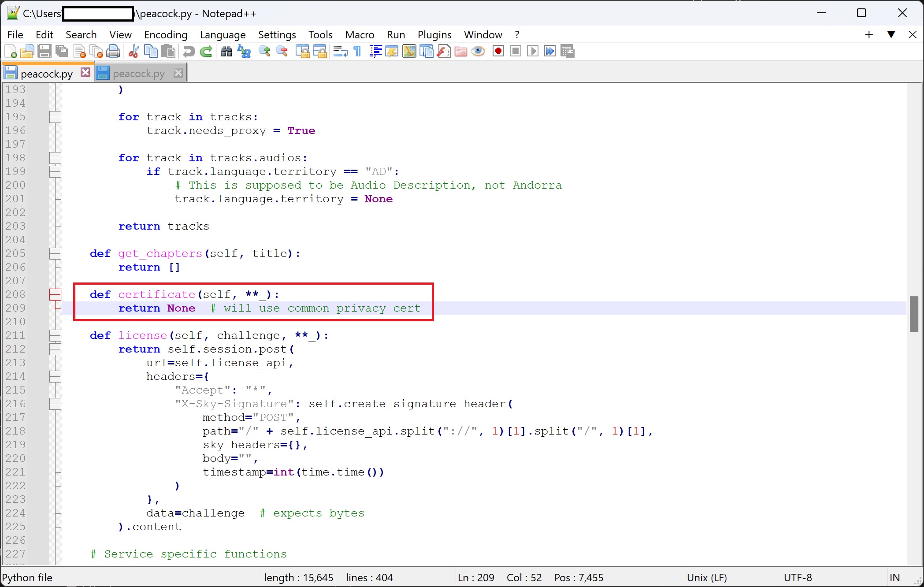Collapse the get_chapters function fold at line 205
Image resolution: width=924 pixels, height=587 pixels.
pos(55,253)
